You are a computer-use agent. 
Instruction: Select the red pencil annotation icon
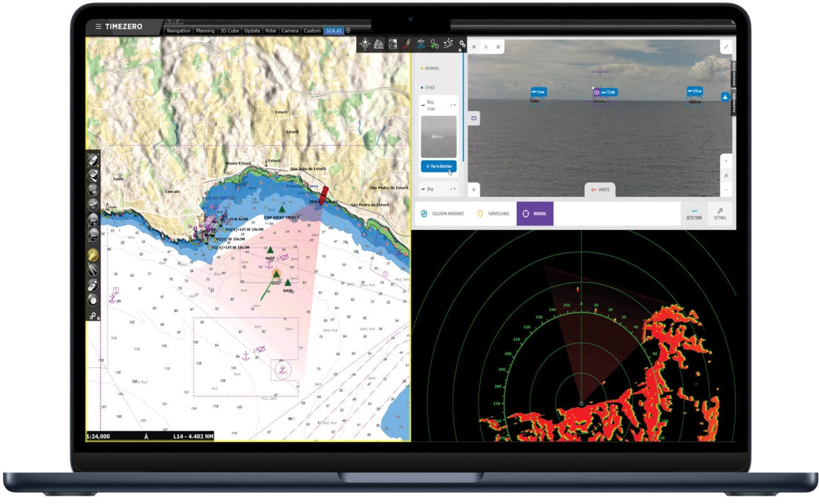click(x=406, y=44)
